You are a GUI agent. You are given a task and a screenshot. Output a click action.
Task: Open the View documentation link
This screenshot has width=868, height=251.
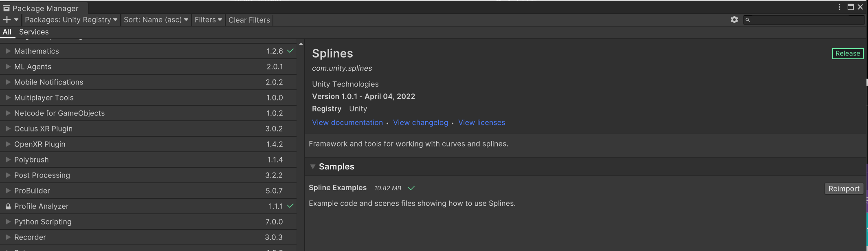pyautogui.click(x=347, y=122)
